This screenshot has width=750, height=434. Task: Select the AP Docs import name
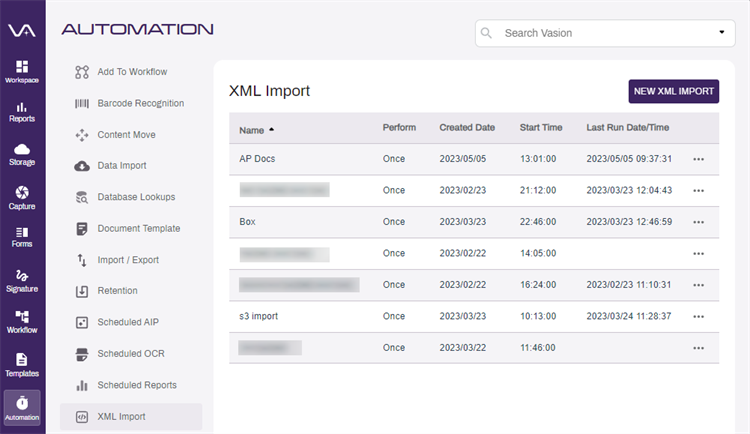click(257, 159)
